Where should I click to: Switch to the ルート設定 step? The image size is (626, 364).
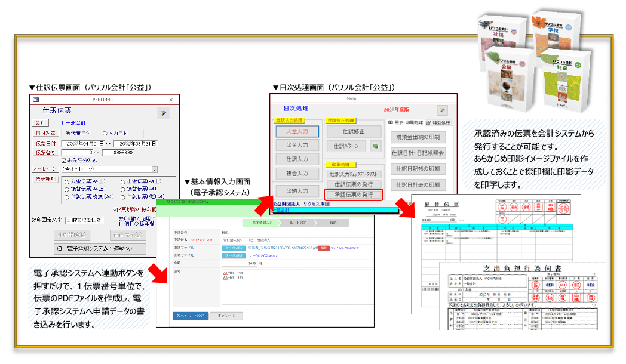(298, 223)
